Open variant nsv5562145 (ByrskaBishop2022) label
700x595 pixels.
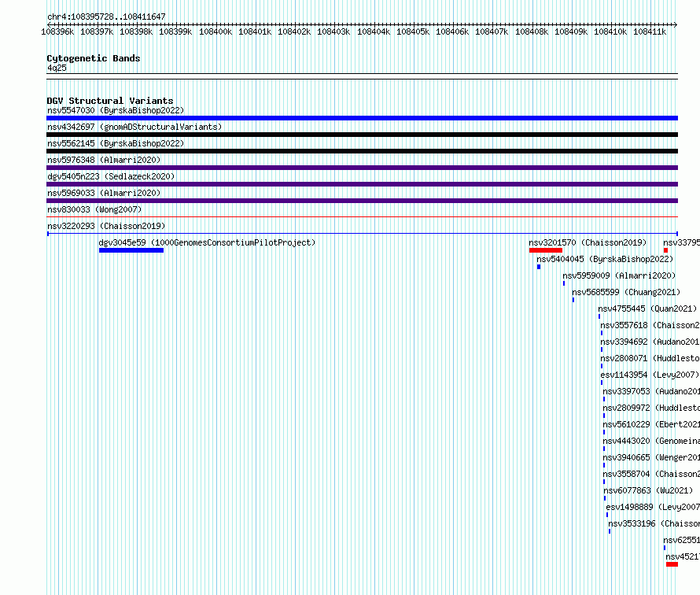116,143
